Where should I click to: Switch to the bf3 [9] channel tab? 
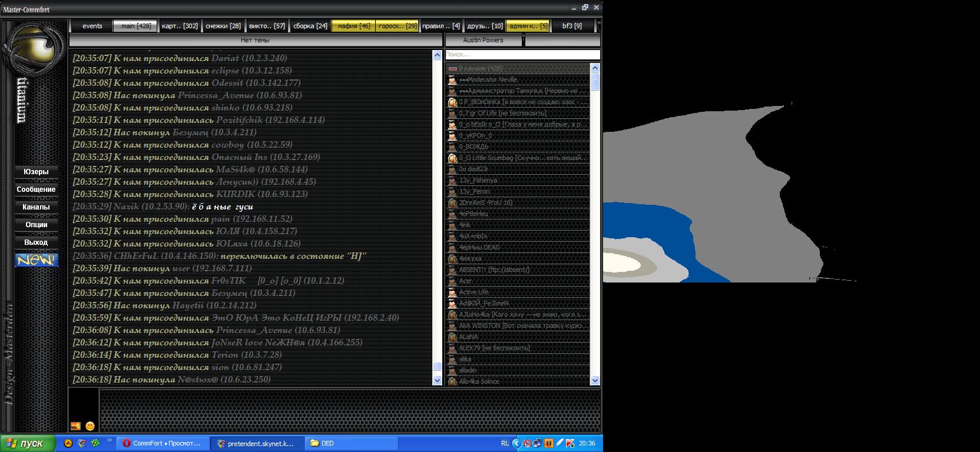pyautogui.click(x=571, y=26)
